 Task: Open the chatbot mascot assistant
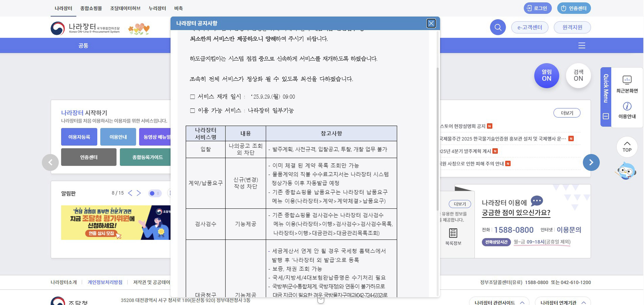tap(626, 171)
